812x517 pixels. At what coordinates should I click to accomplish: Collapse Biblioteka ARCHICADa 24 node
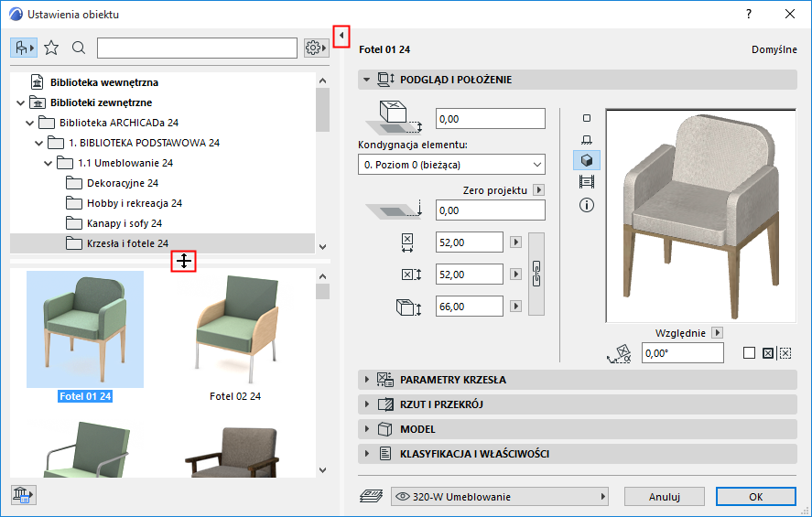click(x=30, y=123)
